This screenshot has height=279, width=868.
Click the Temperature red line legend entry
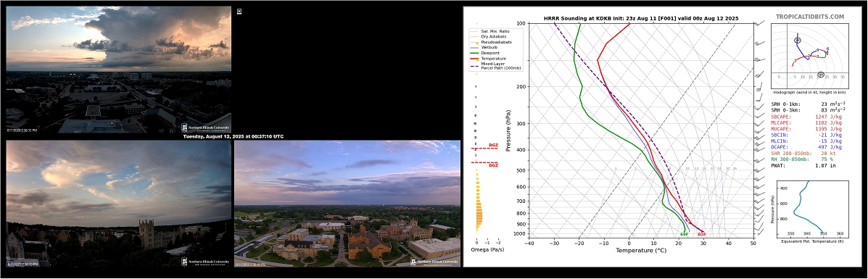click(x=494, y=58)
